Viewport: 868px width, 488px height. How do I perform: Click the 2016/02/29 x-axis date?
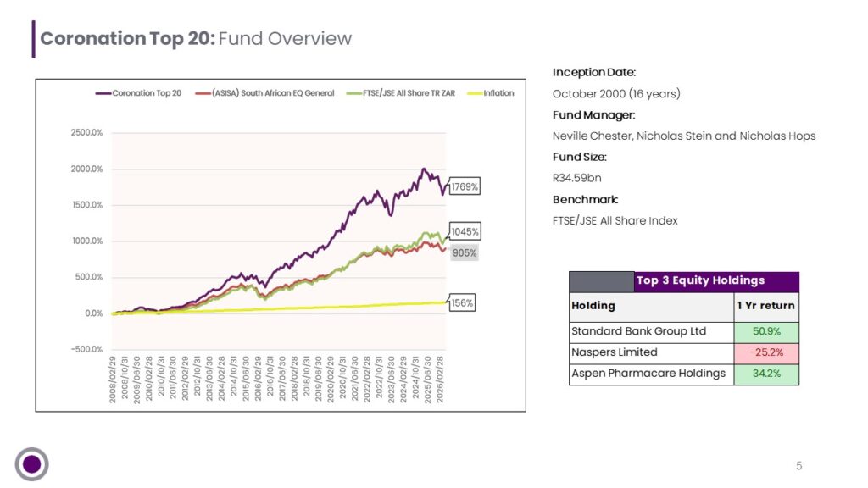[x=258, y=380]
